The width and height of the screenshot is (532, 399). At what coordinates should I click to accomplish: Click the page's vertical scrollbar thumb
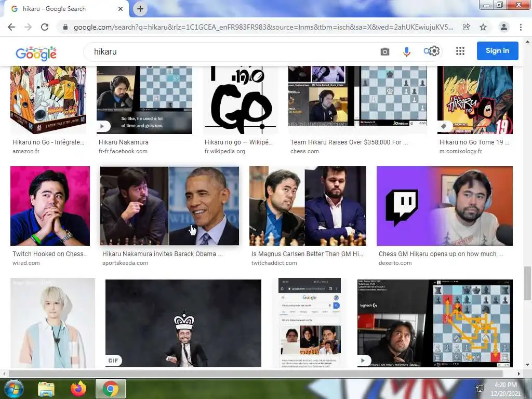[527, 283]
